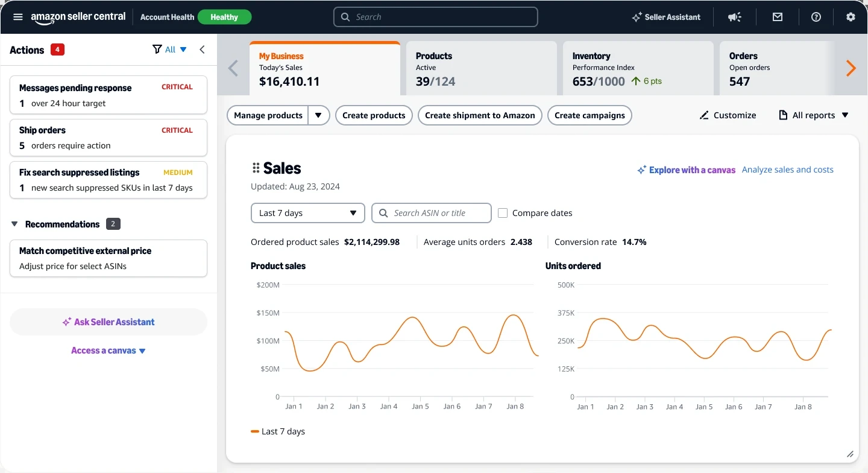
Task: Open the All reports dropdown
Action: point(814,115)
